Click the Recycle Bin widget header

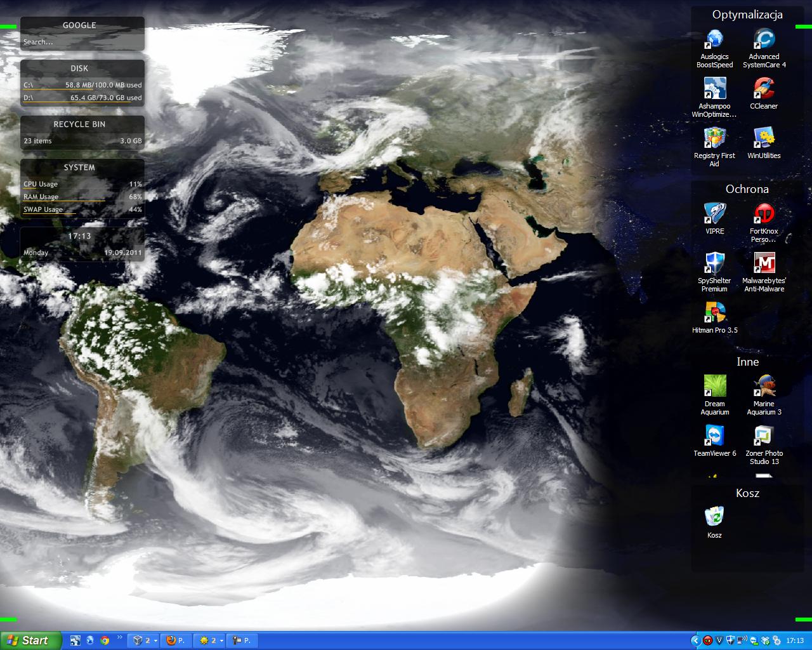pos(79,124)
